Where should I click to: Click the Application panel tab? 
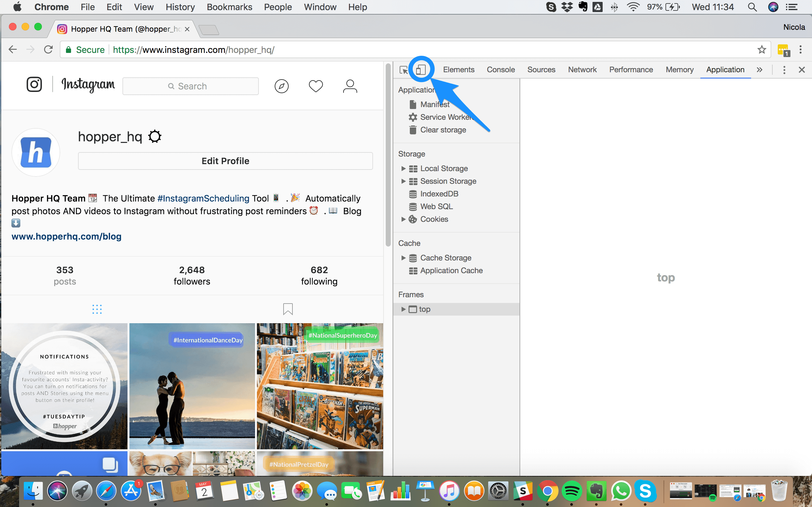[725, 69]
